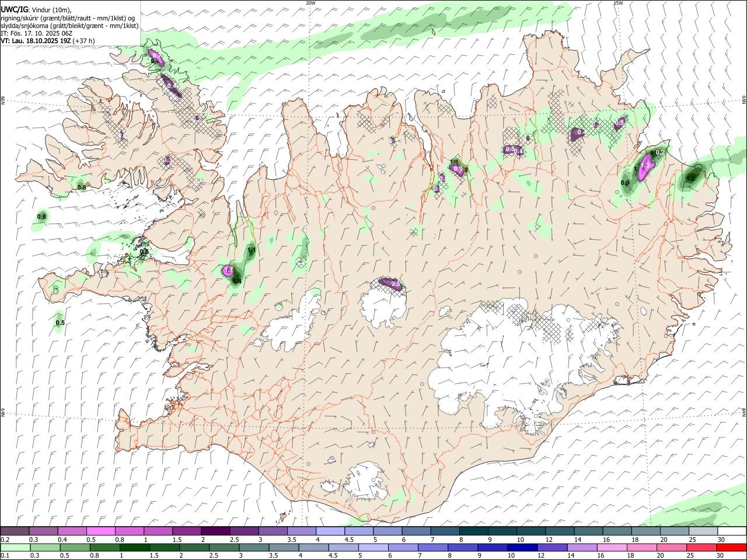Click the 'IT: Fös. 17. 10. 2025 06Z' initial time
747x560 pixels.
click(36, 33)
